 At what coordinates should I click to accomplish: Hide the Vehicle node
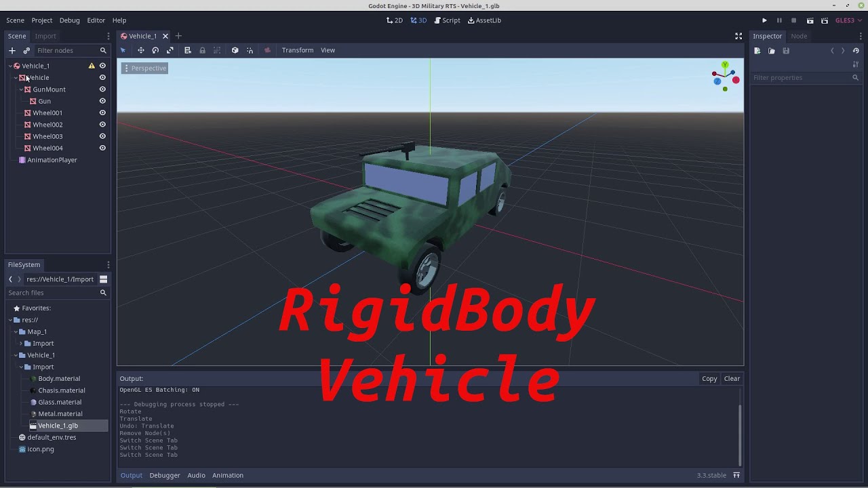102,77
